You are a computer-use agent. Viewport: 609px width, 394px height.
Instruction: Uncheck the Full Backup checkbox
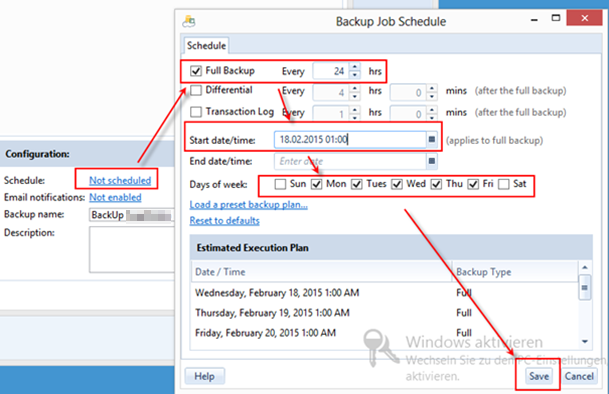click(196, 71)
